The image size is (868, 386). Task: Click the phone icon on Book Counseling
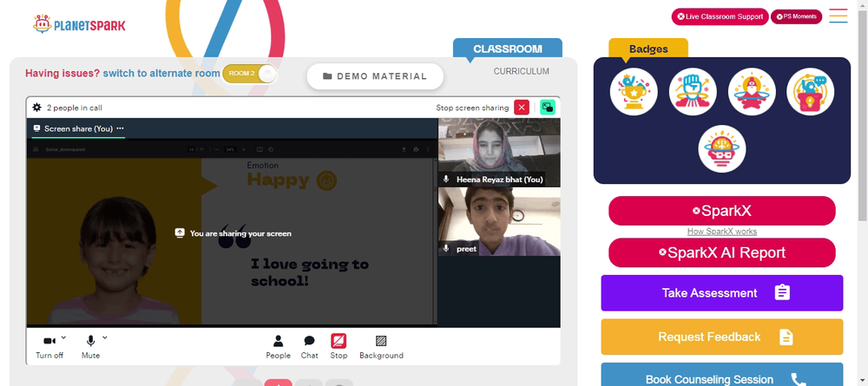799,379
